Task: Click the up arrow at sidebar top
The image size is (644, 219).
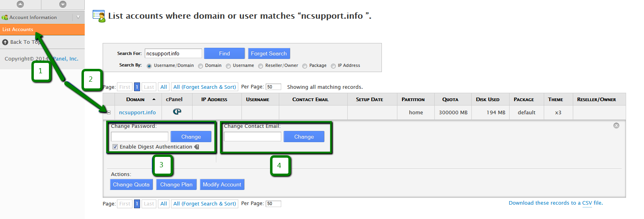Action: click(x=20, y=4)
